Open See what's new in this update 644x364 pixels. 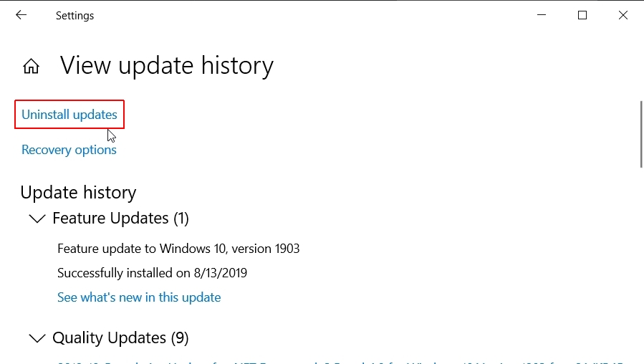click(139, 297)
